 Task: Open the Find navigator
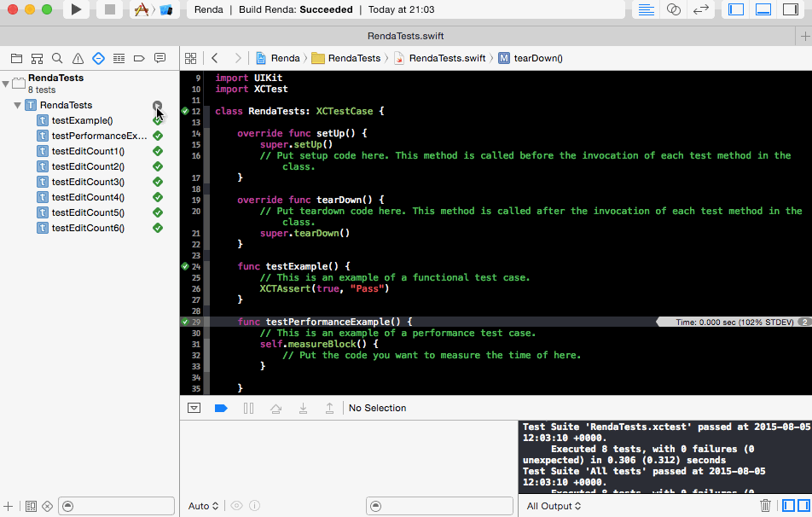(x=57, y=58)
